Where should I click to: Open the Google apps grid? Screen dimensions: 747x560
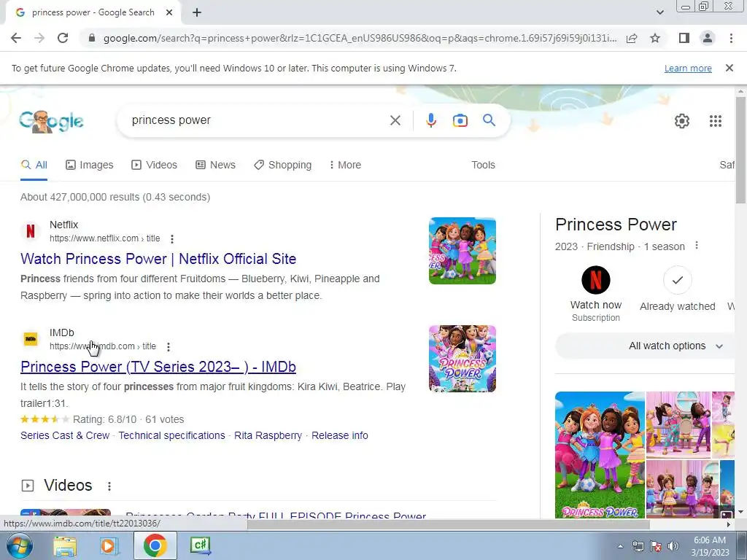pyautogui.click(x=715, y=121)
